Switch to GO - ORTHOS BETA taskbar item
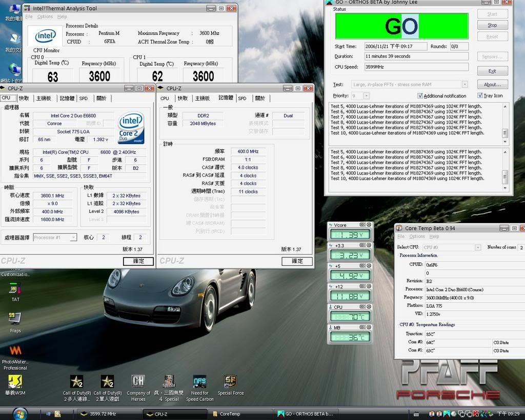 [307, 414]
